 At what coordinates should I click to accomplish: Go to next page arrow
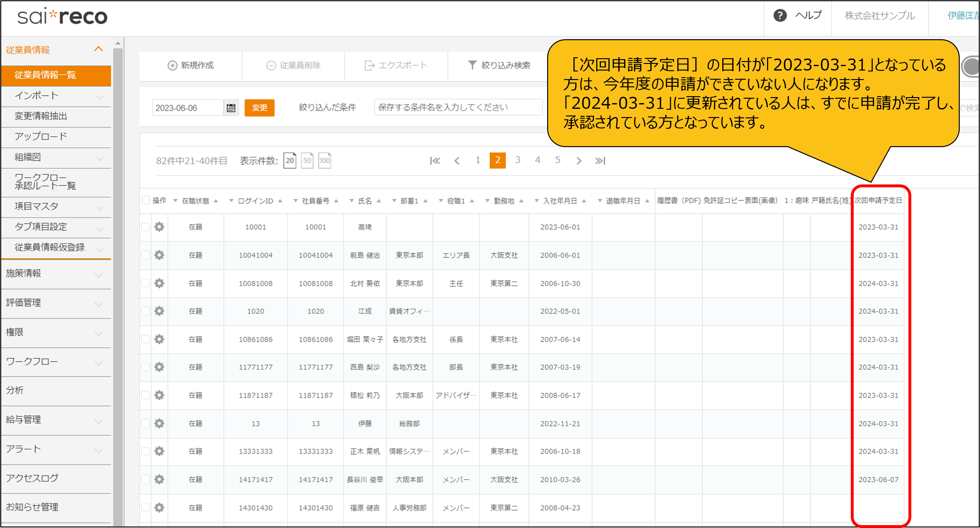click(579, 161)
